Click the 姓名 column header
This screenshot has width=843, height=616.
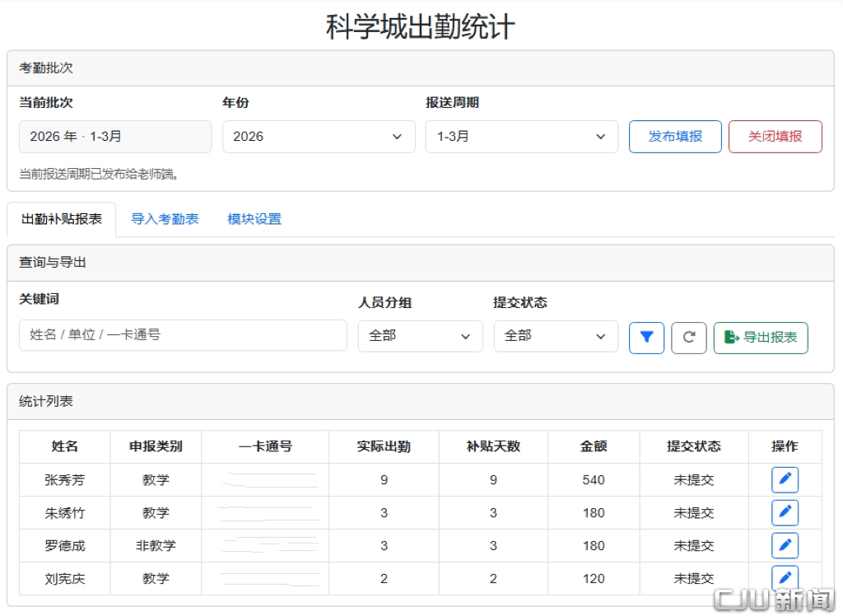[x=65, y=446]
